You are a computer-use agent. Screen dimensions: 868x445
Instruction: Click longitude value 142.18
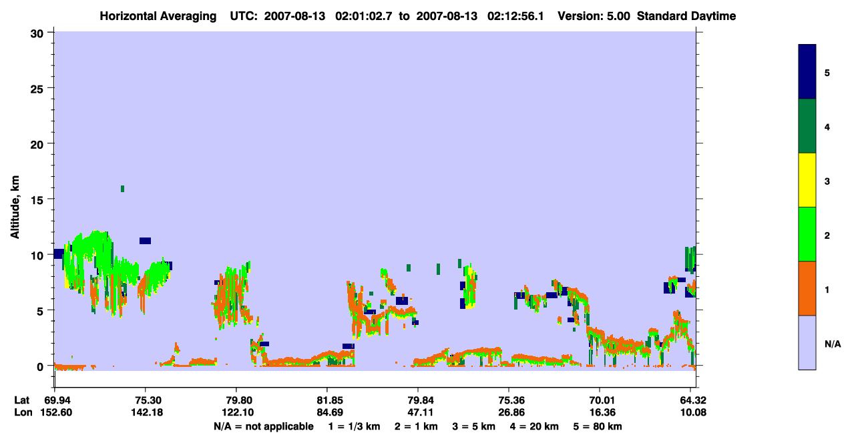coord(146,412)
